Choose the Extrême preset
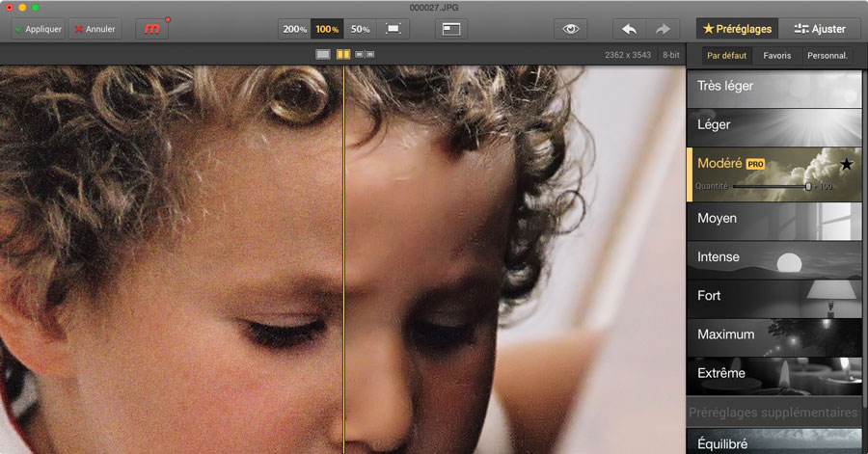Image resolution: width=868 pixels, height=454 pixels. click(773, 376)
